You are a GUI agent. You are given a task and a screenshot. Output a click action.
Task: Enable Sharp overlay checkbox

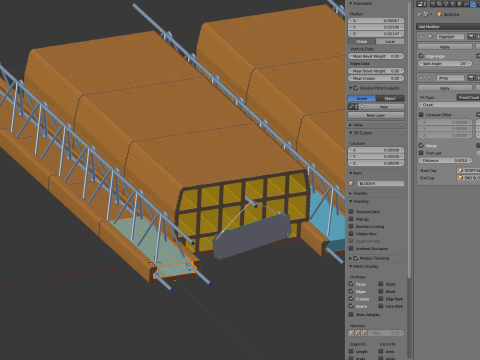pyautogui.click(x=381, y=284)
